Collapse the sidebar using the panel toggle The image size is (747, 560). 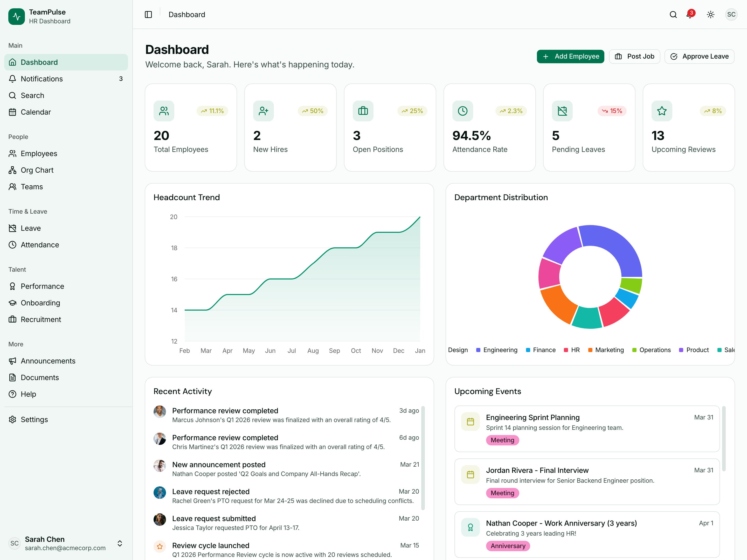(148, 15)
